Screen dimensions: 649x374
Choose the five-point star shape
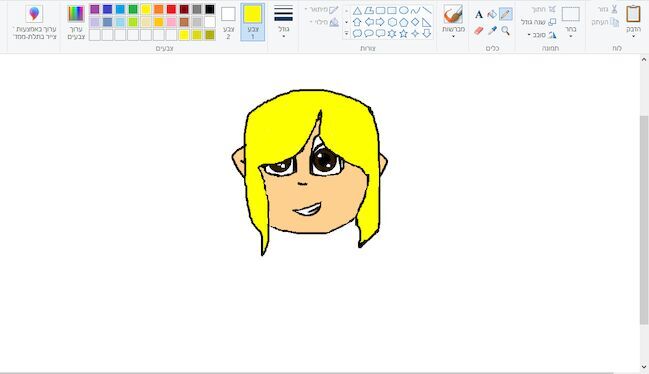coord(404,34)
